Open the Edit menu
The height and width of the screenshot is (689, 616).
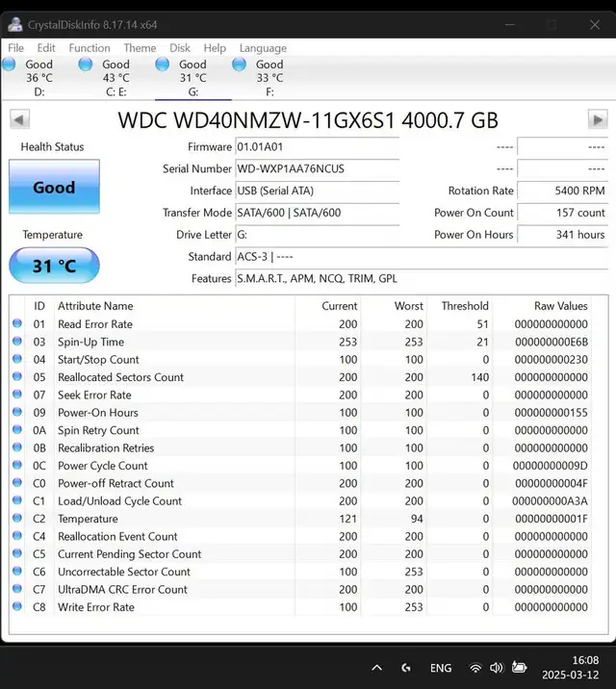tap(46, 48)
